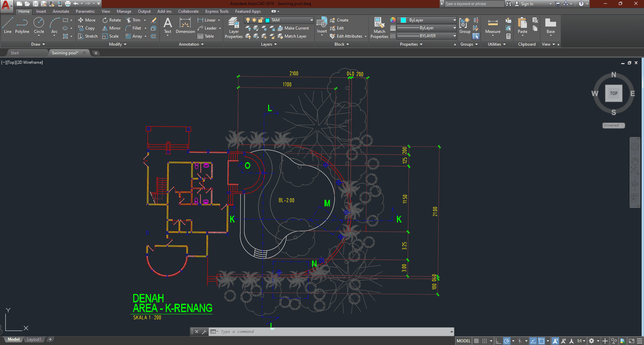Click the Mirror tool
The image size is (644, 345).
111,28
